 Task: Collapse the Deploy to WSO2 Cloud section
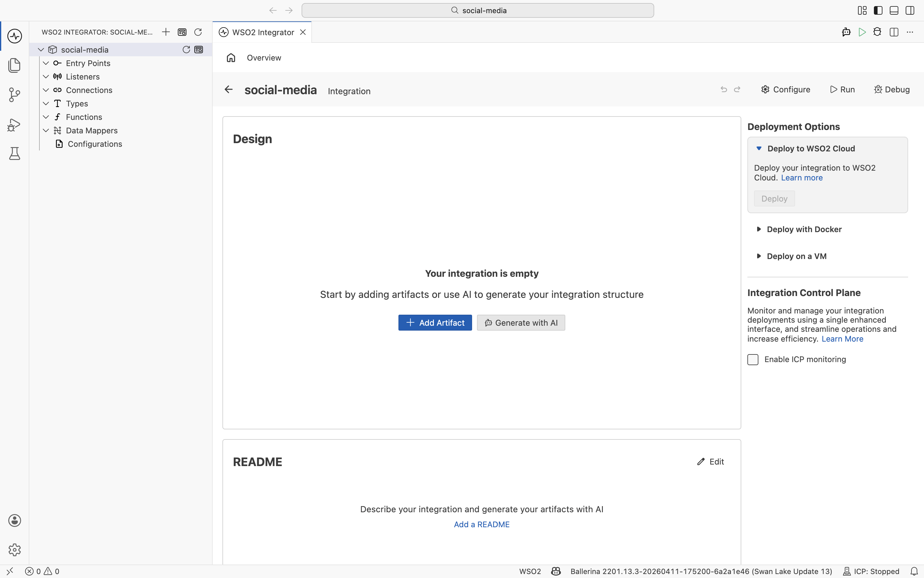(x=806, y=148)
